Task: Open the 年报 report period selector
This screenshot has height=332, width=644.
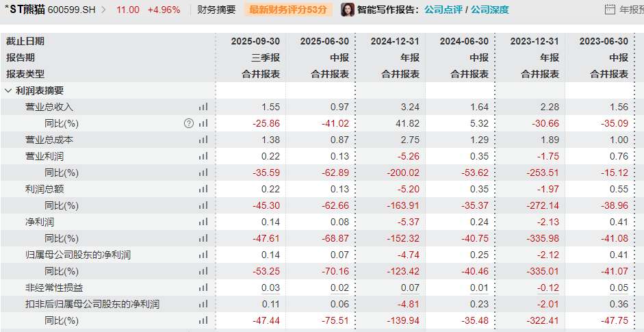Action: click(630, 10)
